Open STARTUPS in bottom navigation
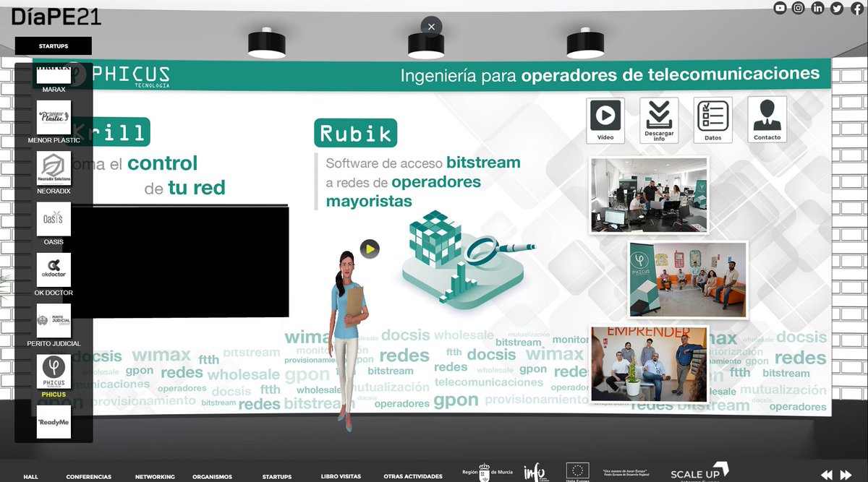Image resolution: width=868 pixels, height=482 pixels. [x=277, y=477]
